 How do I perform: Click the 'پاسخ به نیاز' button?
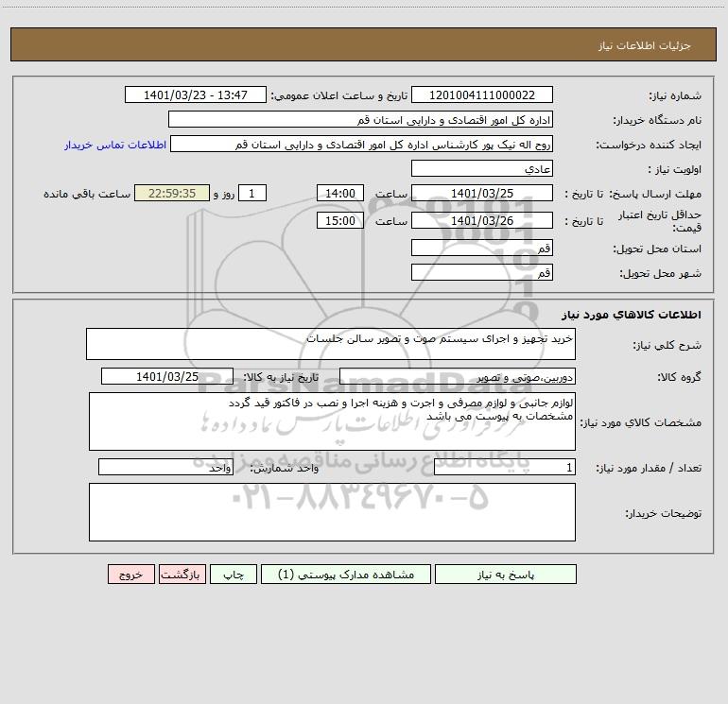(506, 575)
